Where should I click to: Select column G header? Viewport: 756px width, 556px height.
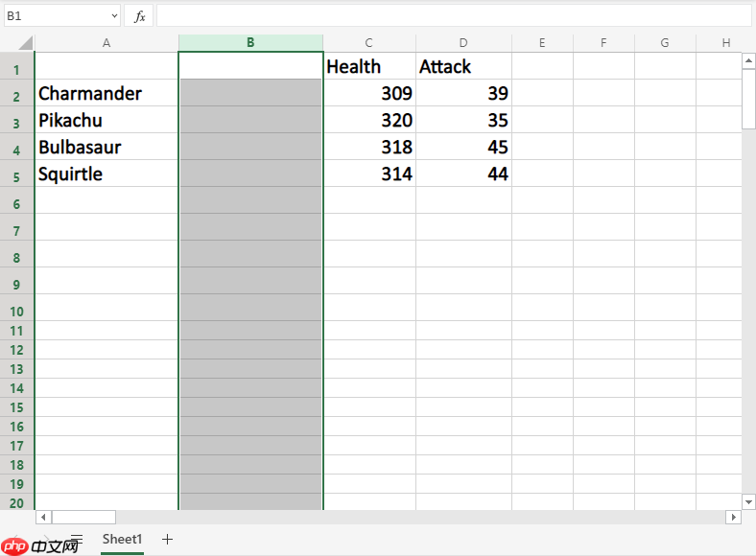(x=665, y=43)
